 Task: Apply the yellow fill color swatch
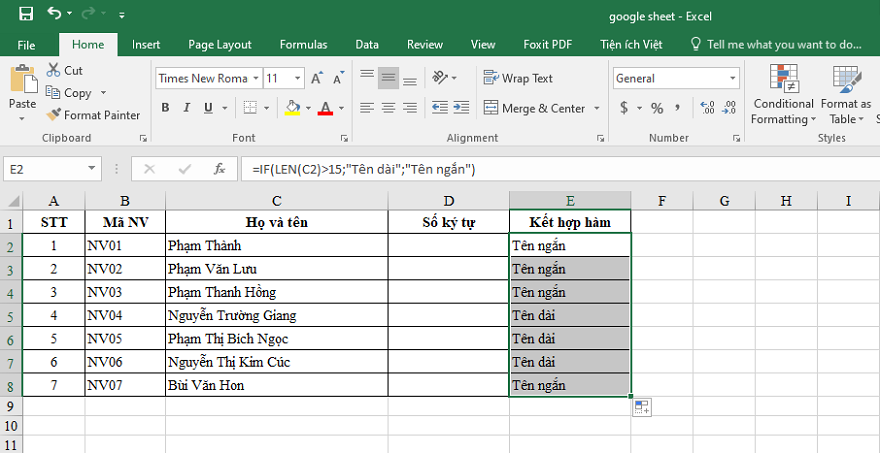[292, 107]
